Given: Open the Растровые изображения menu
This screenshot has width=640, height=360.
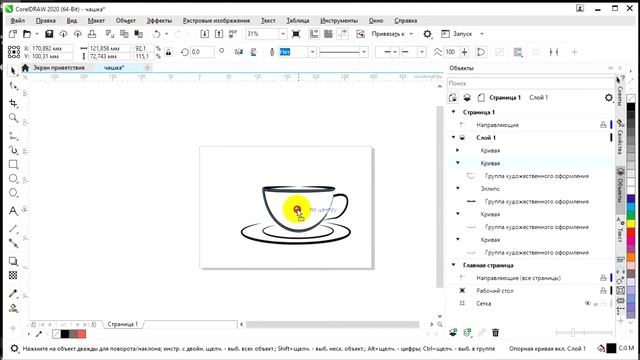Looking at the screenshot, I should click(x=216, y=20).
